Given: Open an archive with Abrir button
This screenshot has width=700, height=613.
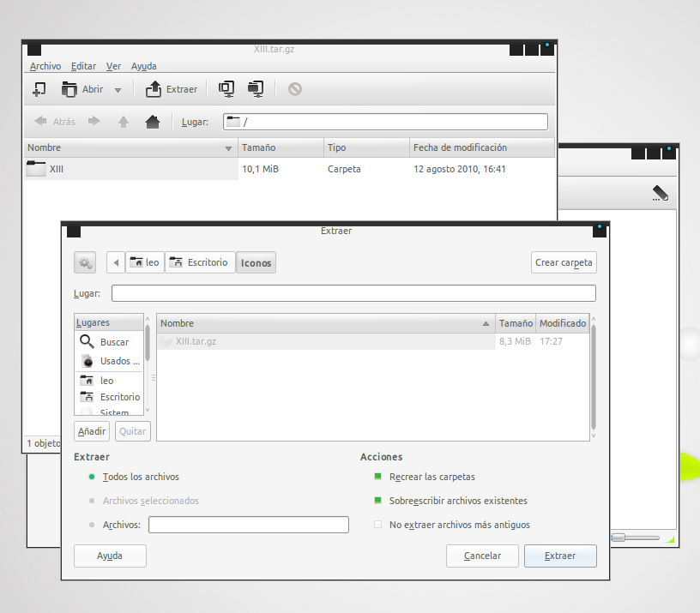Looking at the screenshot, I should 82,89.
